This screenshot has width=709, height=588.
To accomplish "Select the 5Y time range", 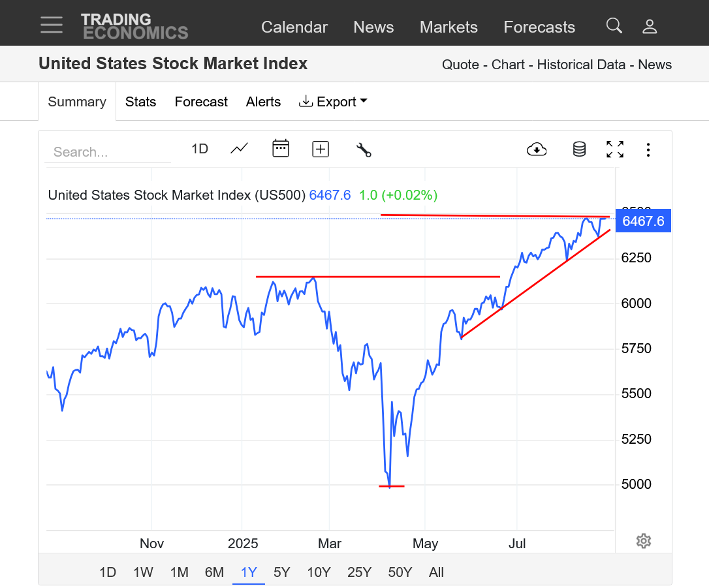I will tap(282, 572).
